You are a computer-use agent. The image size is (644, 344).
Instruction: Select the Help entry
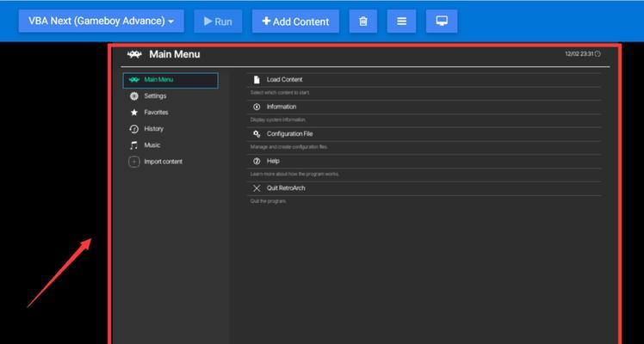pyautogui.click(x=424, y=161)
